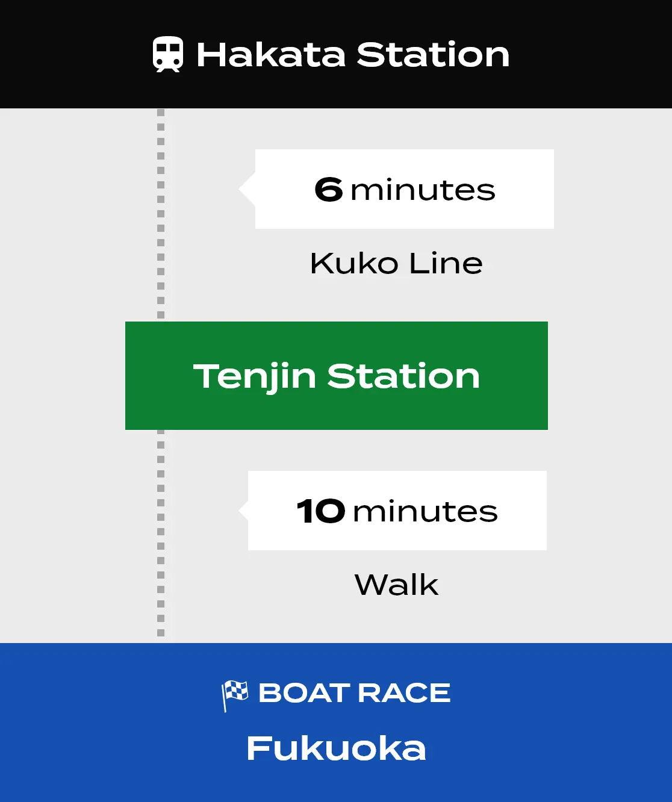
Task: Click the checkered flag icon
Action: (x=235, y=695)
